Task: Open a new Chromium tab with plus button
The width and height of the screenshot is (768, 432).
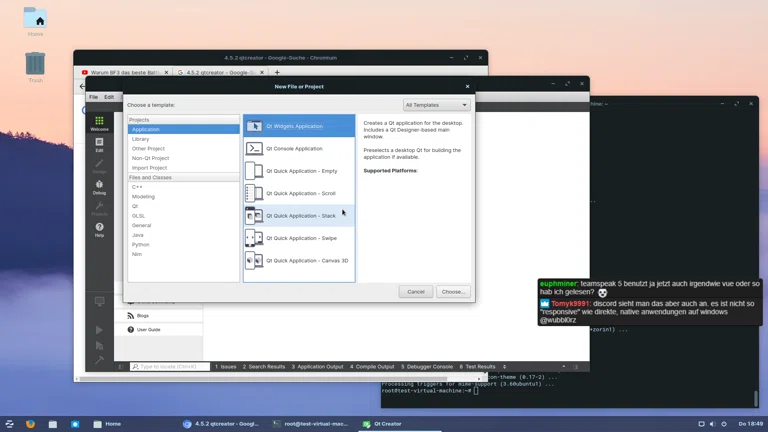Action: pos(277,72)
